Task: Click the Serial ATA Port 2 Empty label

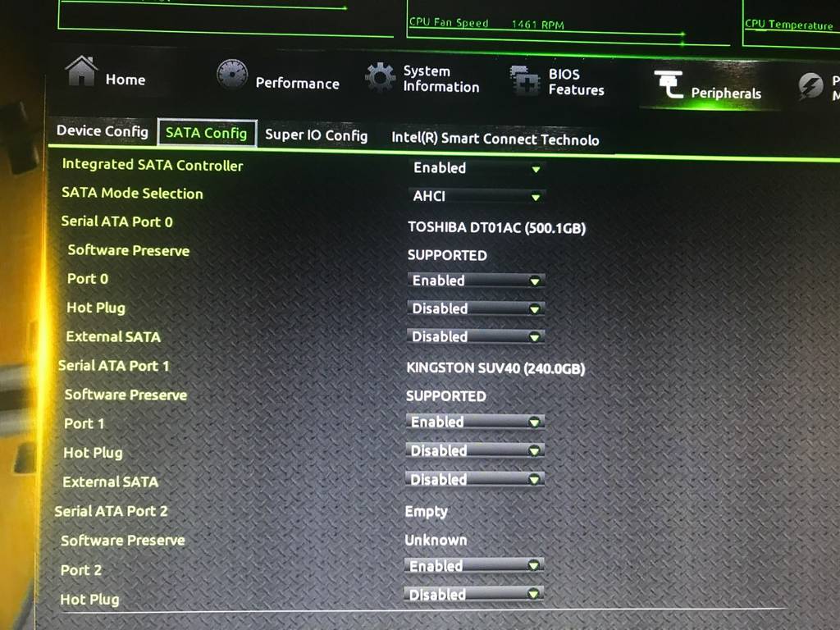Action: 426,511
